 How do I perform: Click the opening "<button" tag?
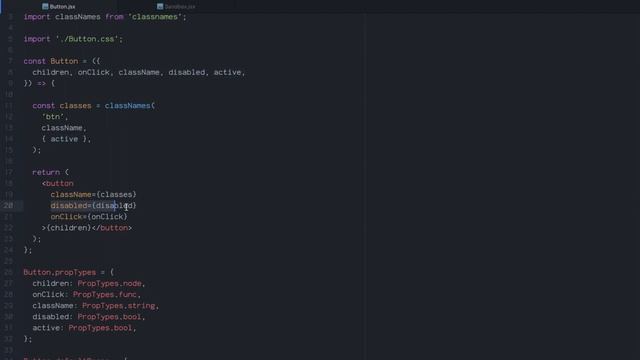[x=58, y=183]
